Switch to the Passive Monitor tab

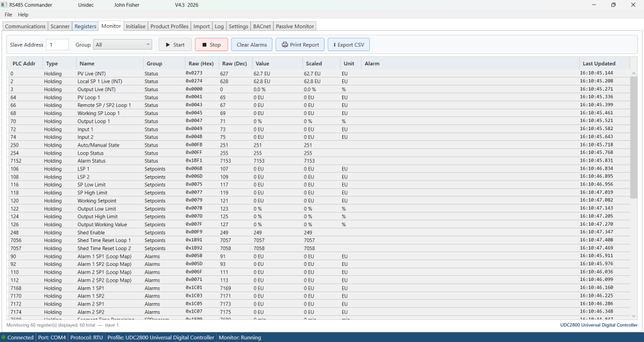click(295, 26)
